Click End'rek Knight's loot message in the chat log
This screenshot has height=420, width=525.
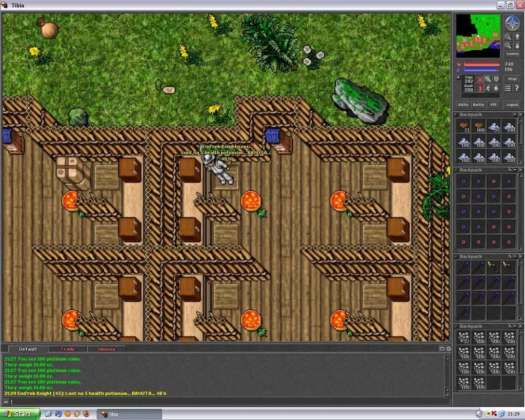click(x=85, y=393)
